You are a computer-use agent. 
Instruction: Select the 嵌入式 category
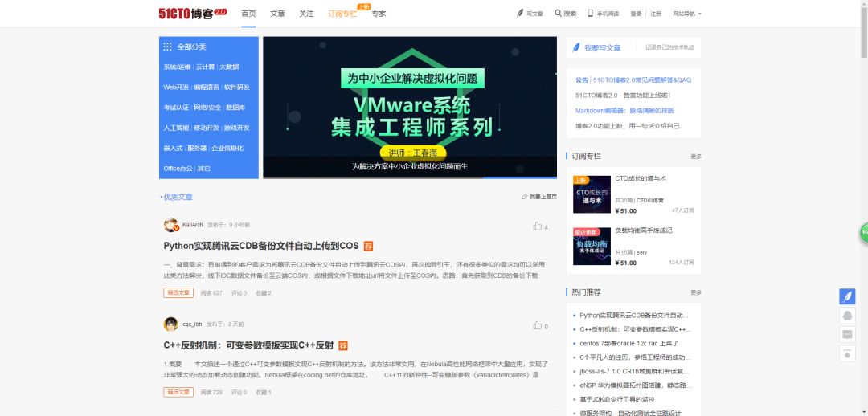[173, 149]
